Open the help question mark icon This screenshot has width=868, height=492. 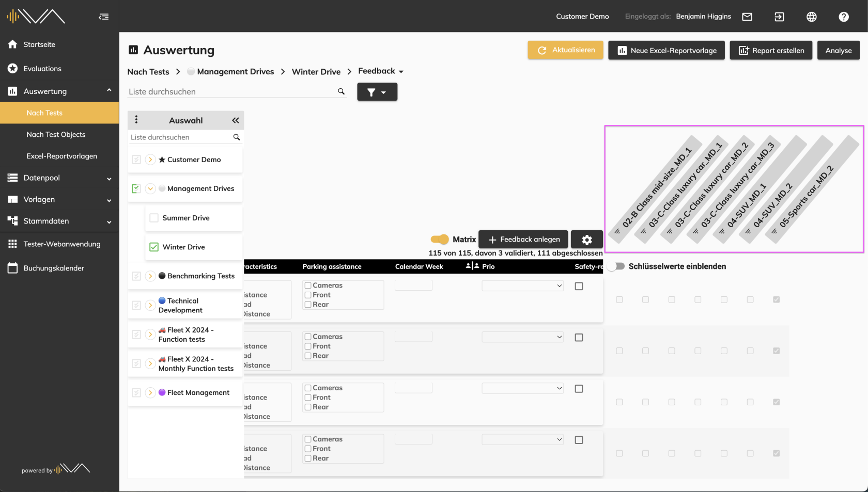click(x=844, y=17)
